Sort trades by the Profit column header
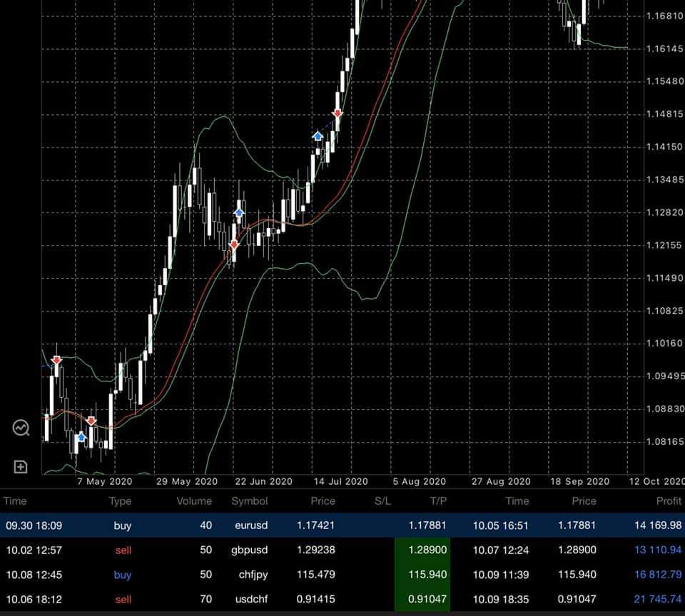The width and height of the screenshot is (685, 616). tap(669, 501)
